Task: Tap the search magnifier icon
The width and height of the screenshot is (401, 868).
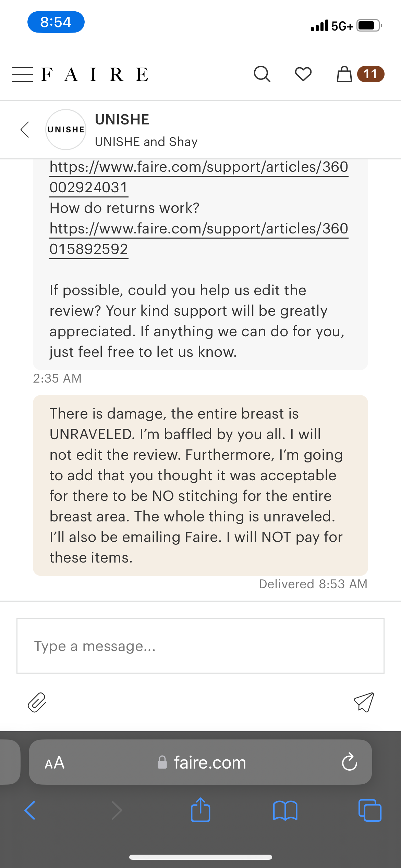Action: tap(262, 74)
